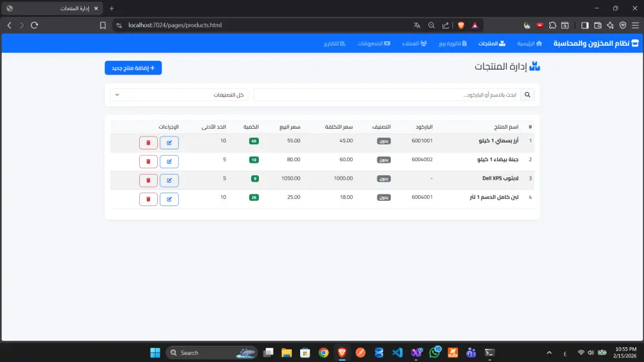Delete the لبن كامل الدسم 1 لتر product
This screenshot has width=644, height=362.
[x=148, y=199]
